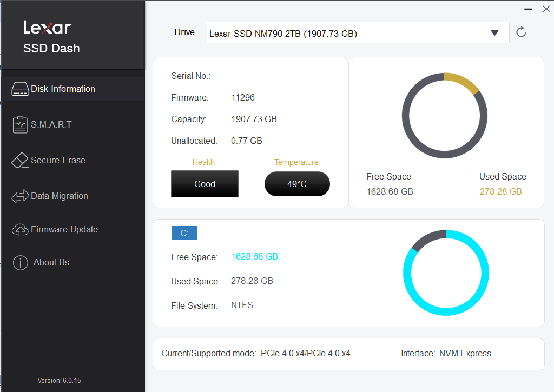554x392 pixels.
Task: Click the Good health status button
Action: (x=205, y=184)
